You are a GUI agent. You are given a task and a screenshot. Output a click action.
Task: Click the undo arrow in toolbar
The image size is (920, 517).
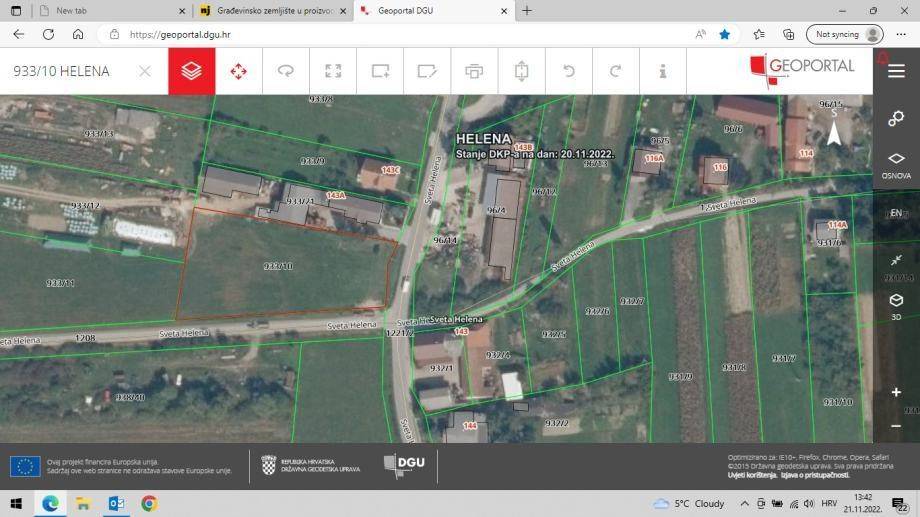569,71
